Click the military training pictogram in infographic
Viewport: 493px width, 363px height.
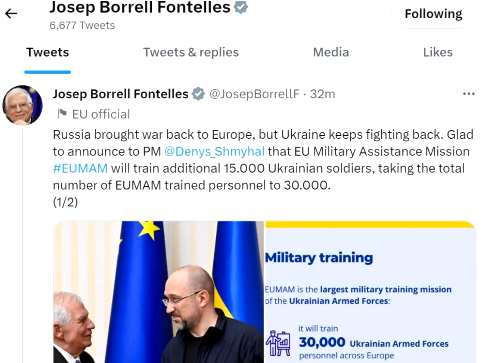click(x=278, y=343)
